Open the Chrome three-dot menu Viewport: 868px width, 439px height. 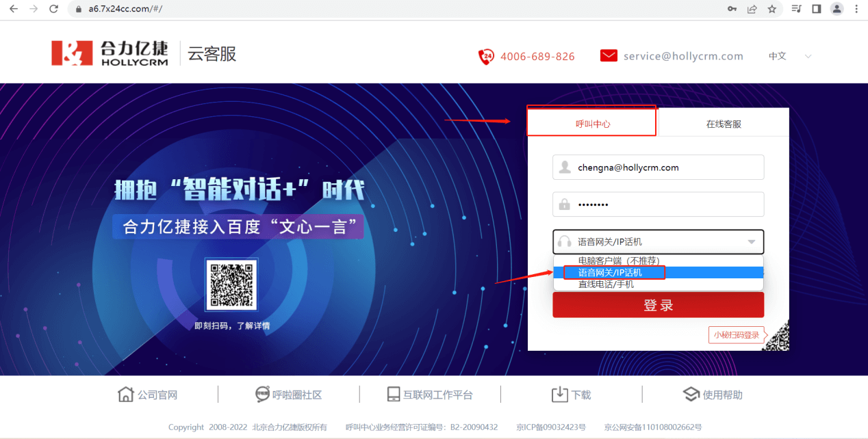pyautogui.click(x=856, y=9)
